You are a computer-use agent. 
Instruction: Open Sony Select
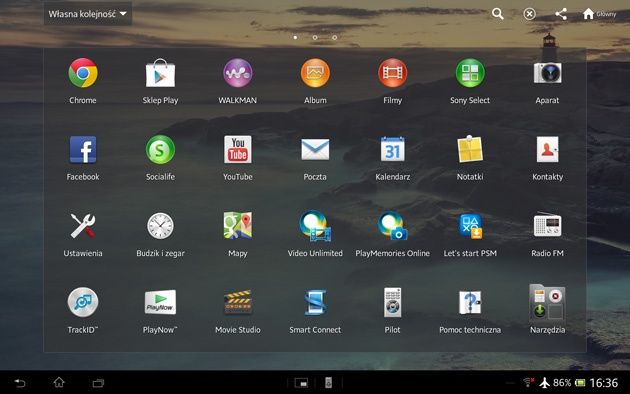(x=470, y=73)
